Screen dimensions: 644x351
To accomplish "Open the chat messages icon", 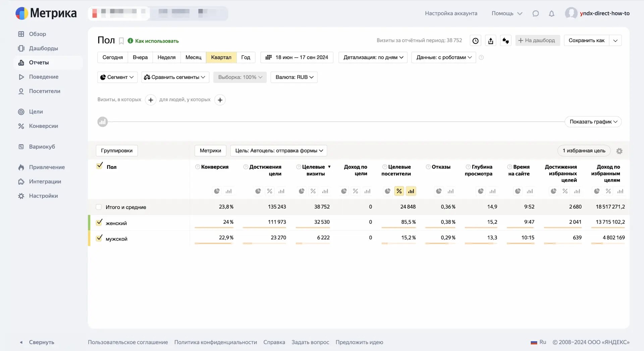I will tap(536, 14).
